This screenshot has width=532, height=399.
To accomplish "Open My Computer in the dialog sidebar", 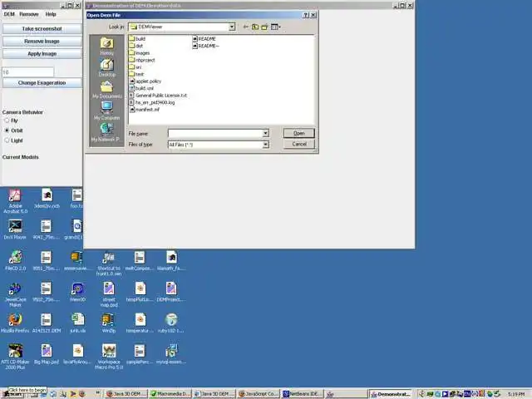I will pyautogui.click(x=106, y=111).
